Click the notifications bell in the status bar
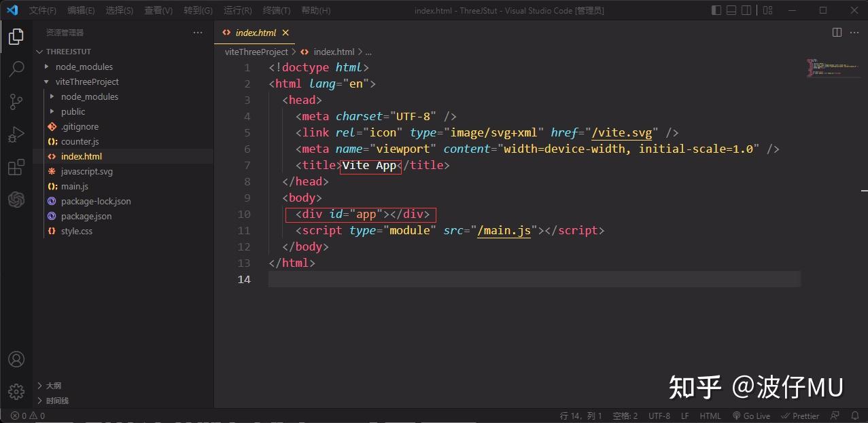The image size is (868, 423). 856,416
